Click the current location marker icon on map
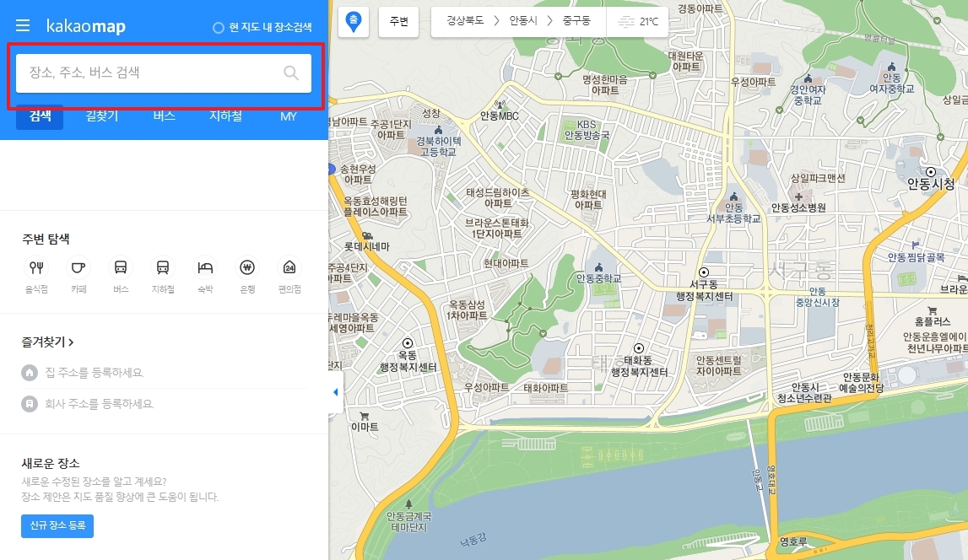968x560 pixels. [x=354, y=21]
